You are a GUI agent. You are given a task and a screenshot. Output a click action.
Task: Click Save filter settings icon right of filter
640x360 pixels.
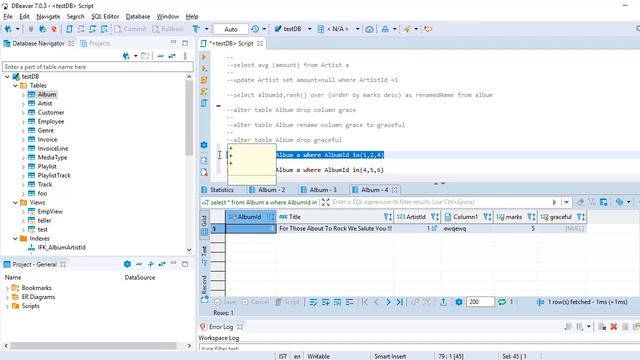point(604,202)
